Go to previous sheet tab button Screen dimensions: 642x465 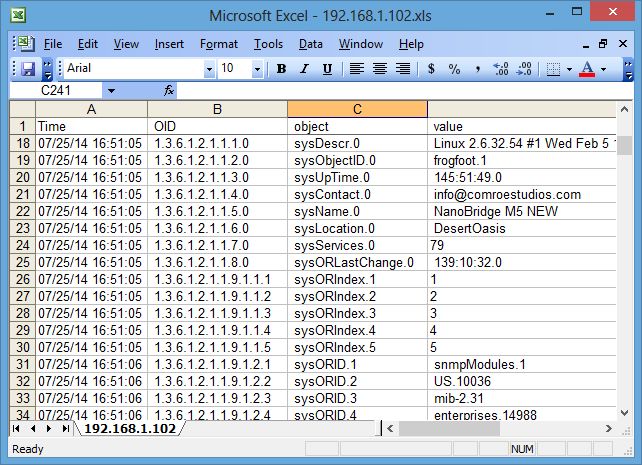click(33, 429)
